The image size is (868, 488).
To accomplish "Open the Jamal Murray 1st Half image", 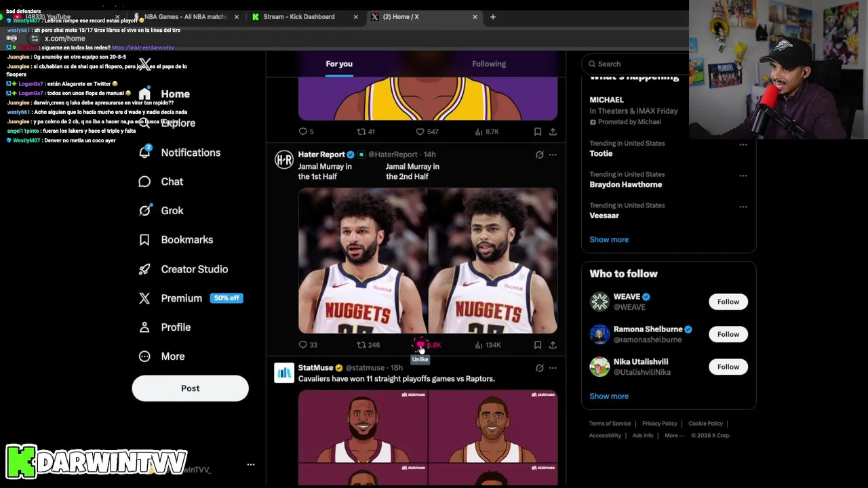I will pyautogui.click(x=363, y=261).
